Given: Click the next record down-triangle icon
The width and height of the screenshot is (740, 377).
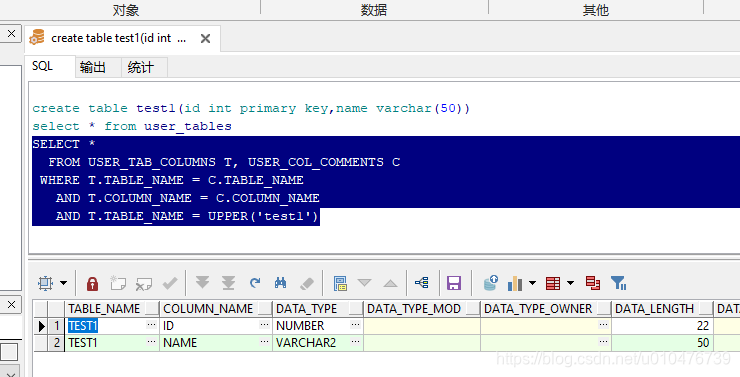Looking at the screenshot, I should [x=364, y=283].
